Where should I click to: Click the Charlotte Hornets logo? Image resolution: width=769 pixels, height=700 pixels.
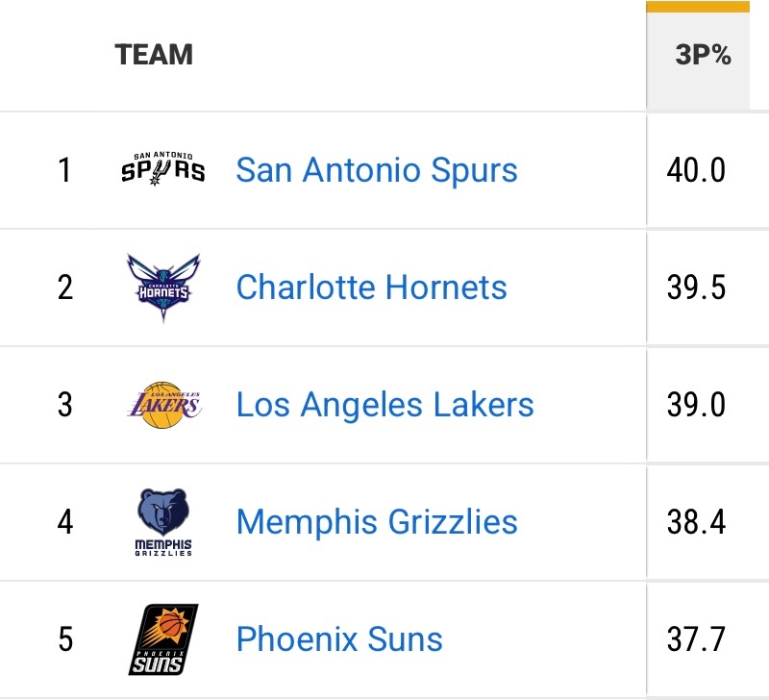pos(162,287)
